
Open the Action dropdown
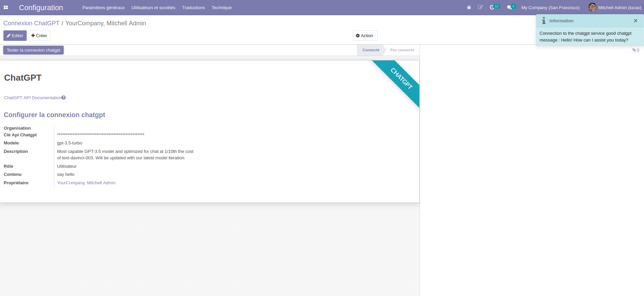pyautogui.click(x=365, y=35)
